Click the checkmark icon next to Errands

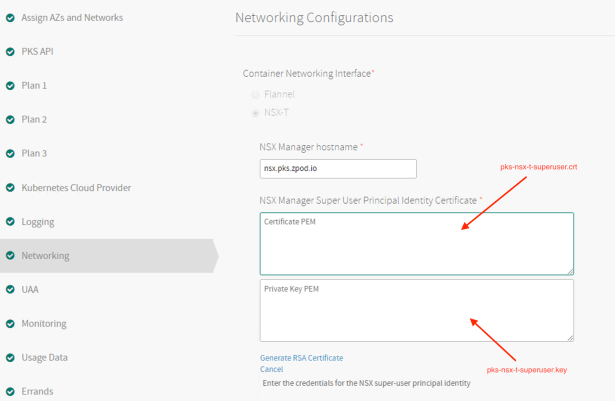(10, 391)
